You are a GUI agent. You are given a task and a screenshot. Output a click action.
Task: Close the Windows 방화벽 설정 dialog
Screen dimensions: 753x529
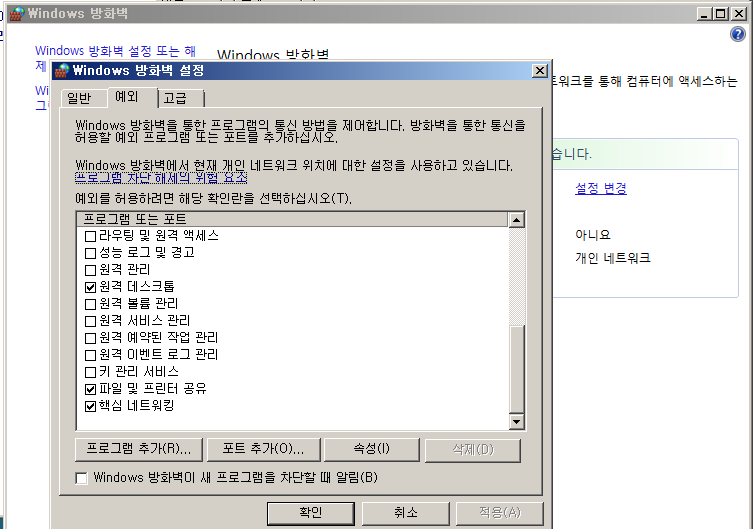[x=540, y=71]
